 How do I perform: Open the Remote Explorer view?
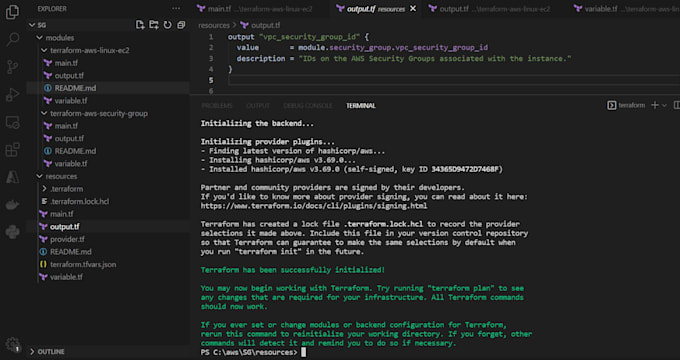pos(12,122)
